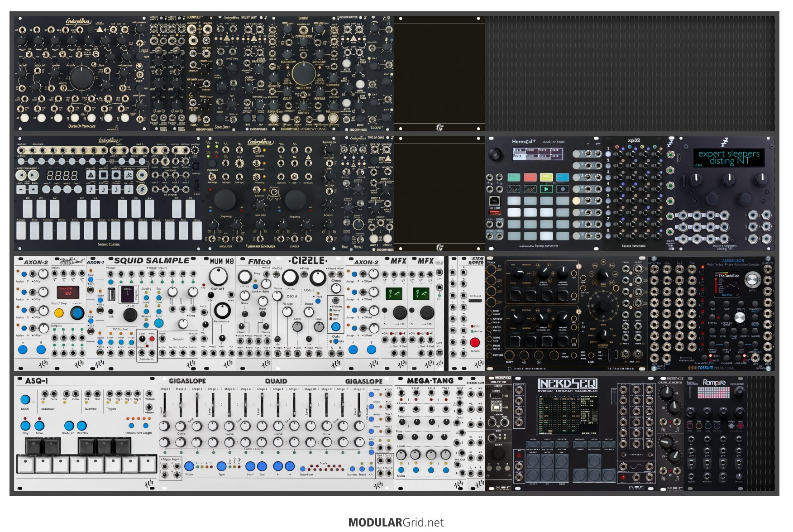This screenshot has width=793, height=532.
Task: Click the minus button on Ground Control
Action: [x=21, y=190]
